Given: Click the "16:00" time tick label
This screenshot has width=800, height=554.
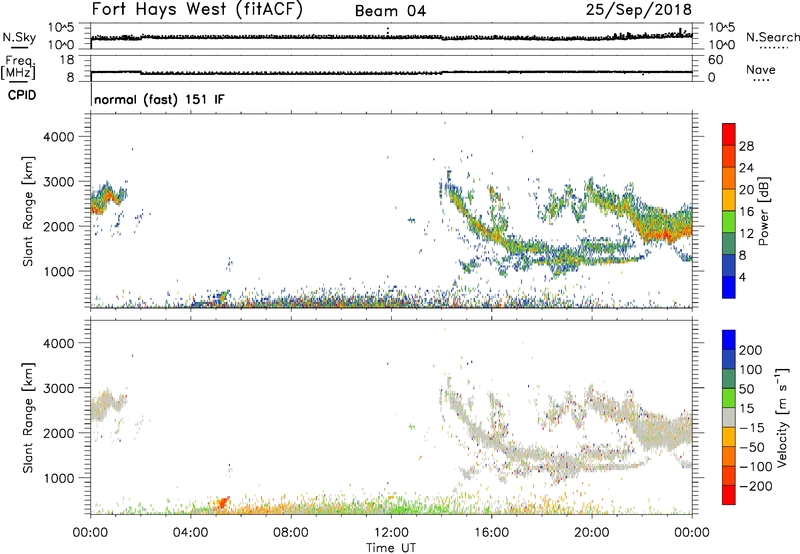Looking at the screenshot, I should 491,533.
